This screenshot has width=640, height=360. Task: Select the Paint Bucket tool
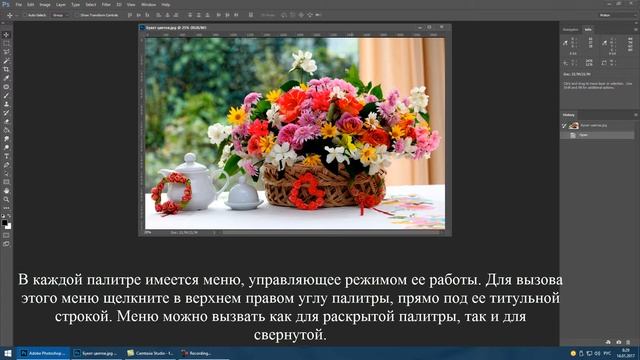coord(6,130)
